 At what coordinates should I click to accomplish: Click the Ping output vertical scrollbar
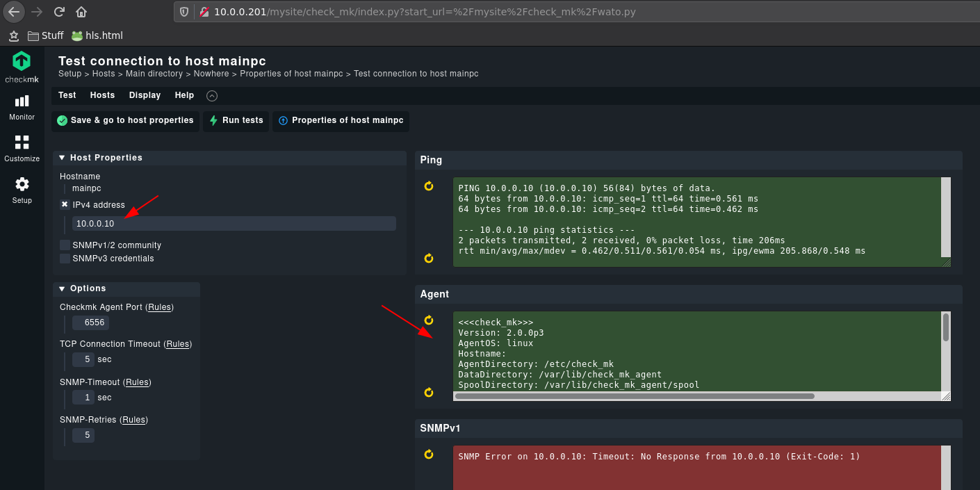pyautogui.click(x=945, y=218)
